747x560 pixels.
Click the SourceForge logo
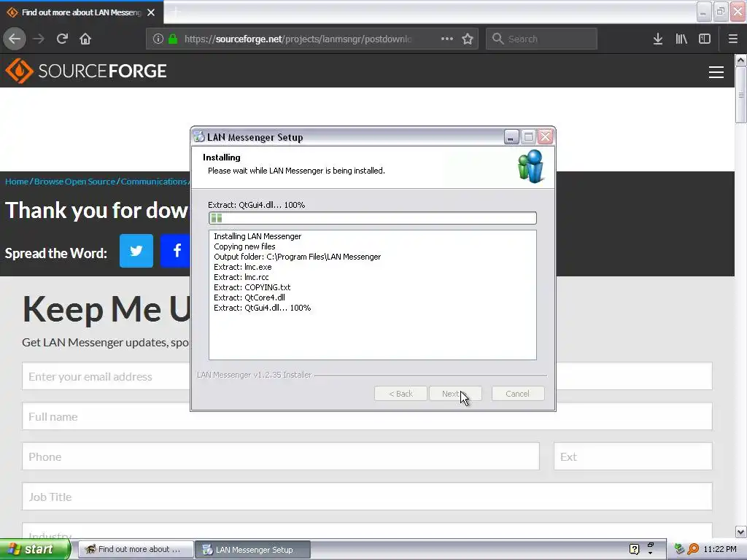[x=86, y=71]
